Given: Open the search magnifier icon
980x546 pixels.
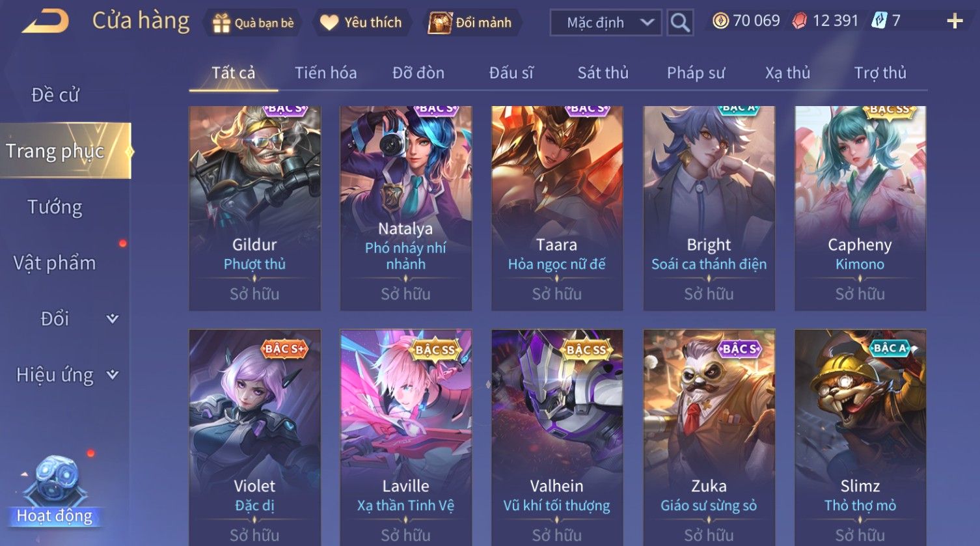Looking at the screenshot, I should [680, 23].
